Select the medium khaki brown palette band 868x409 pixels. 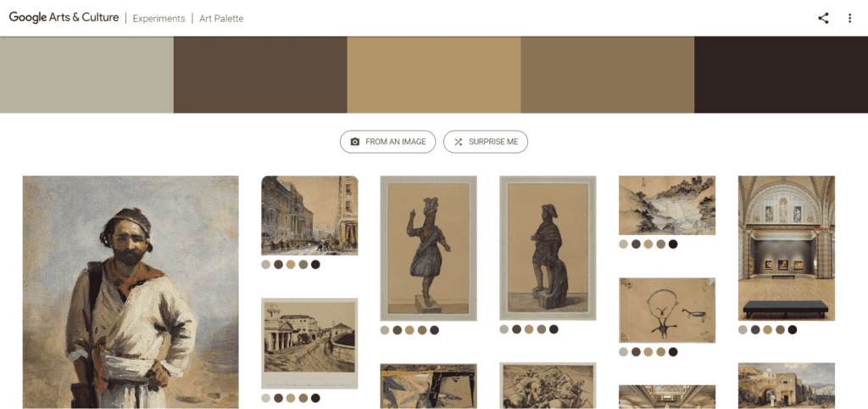pos(607,75)
